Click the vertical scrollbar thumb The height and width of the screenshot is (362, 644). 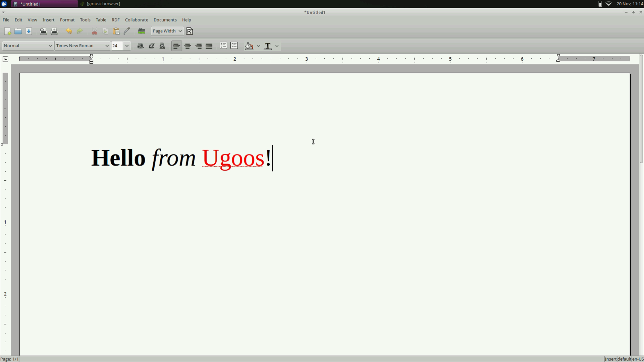tap(641, 109)
